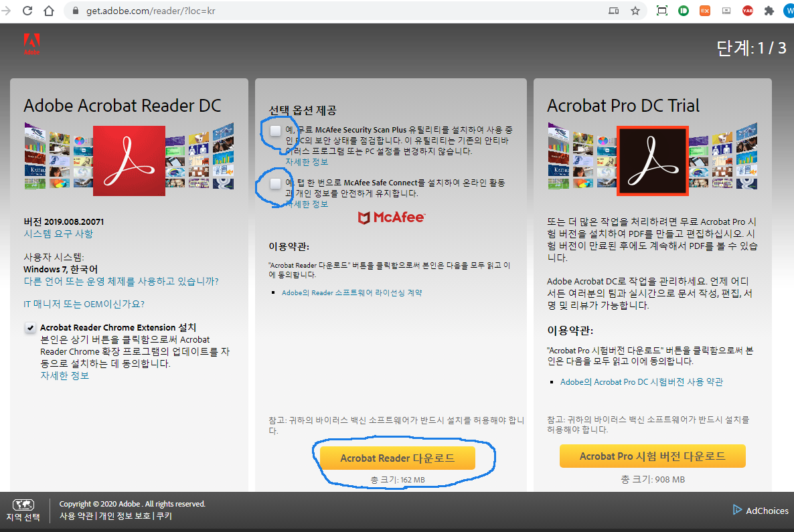This screenshot has height=532, width=794.
Task: Click the AdChoices text link
Action: click(x=767, y=511)
